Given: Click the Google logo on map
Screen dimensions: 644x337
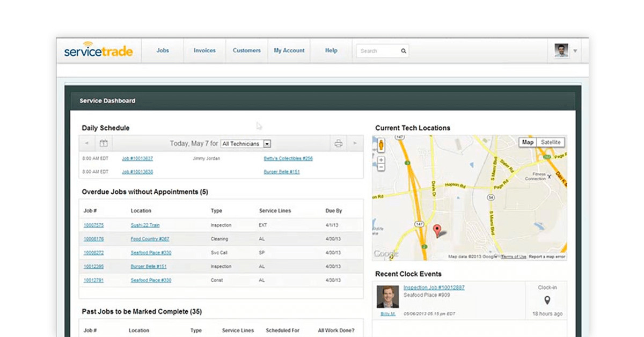Looking at the screenshot, I should 386,253.
